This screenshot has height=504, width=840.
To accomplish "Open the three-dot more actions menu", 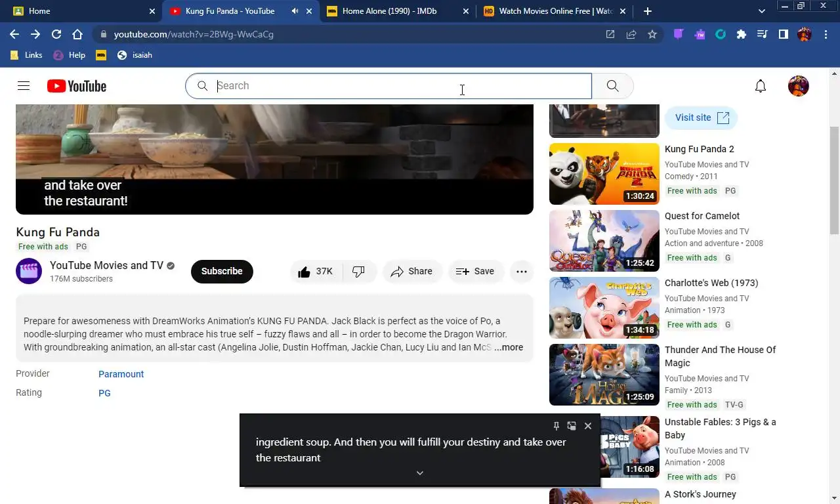I will (x=522, y=272).
